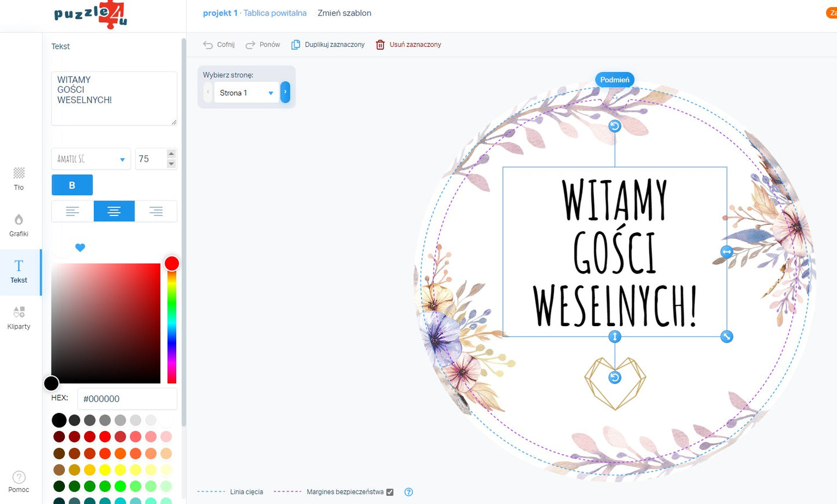The image size is (837, 504).
Task: Click the Ponów redo arrow icon
Action: [x=250, y=45]
